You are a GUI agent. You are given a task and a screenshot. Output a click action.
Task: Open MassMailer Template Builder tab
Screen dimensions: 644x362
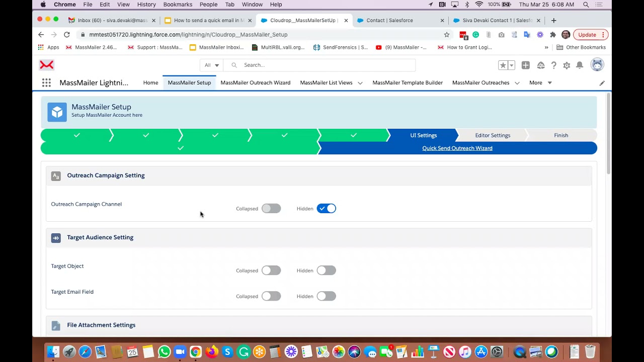pyautogui.click(x=408, y=83)
